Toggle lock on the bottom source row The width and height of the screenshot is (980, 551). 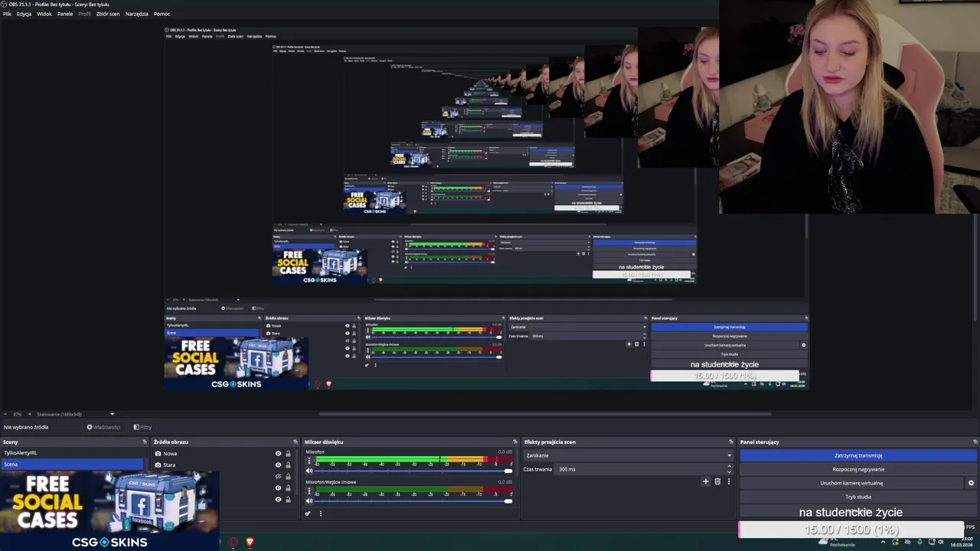pos(288,499)
